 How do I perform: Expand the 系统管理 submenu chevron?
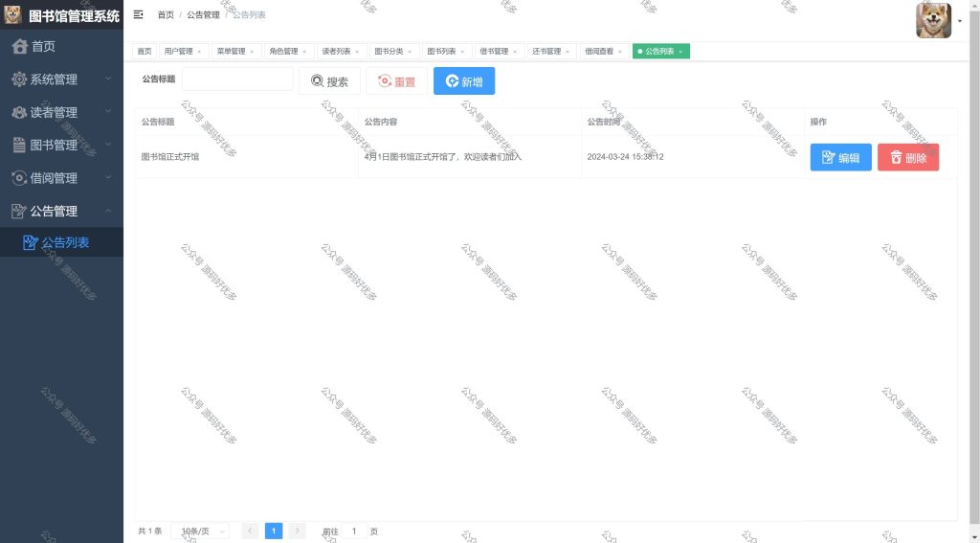pos(108,79)
